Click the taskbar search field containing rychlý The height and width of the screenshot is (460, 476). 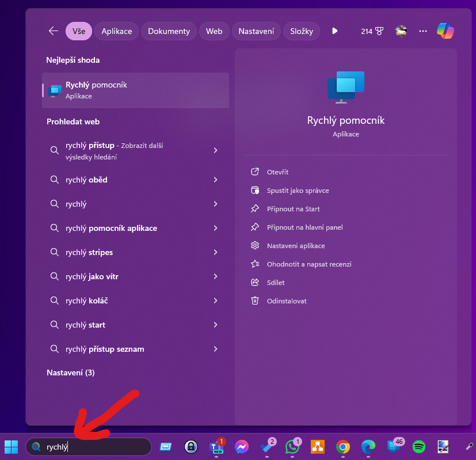click(x=88, y=447)
